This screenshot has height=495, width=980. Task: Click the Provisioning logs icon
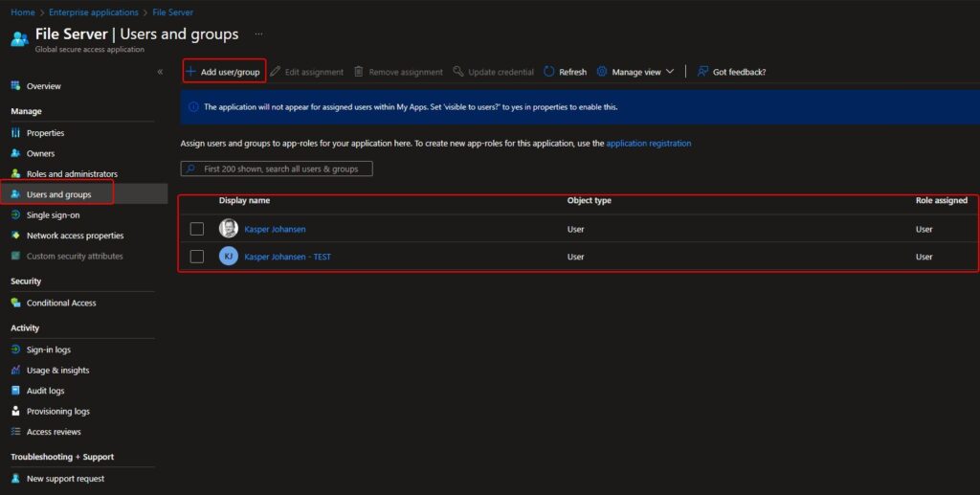pos(15,412)
